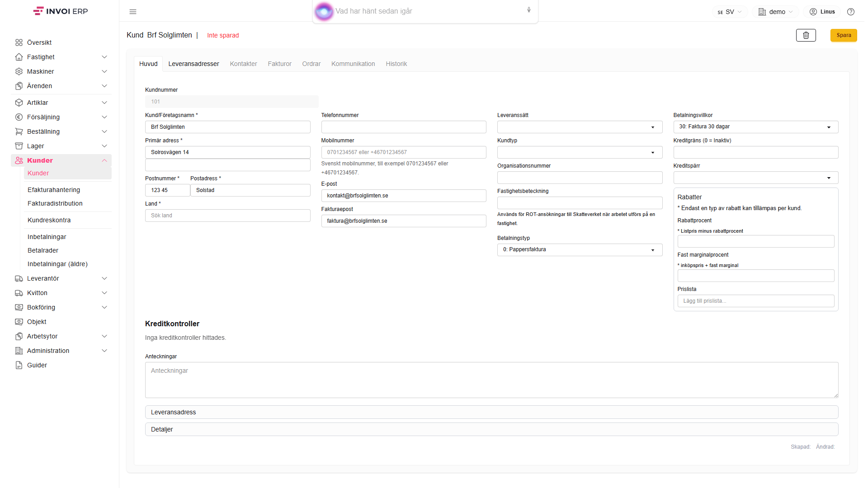Screen dimensions: 868x488
Task: Open Efakturahantering in sidebar
Action: point(54,190)
